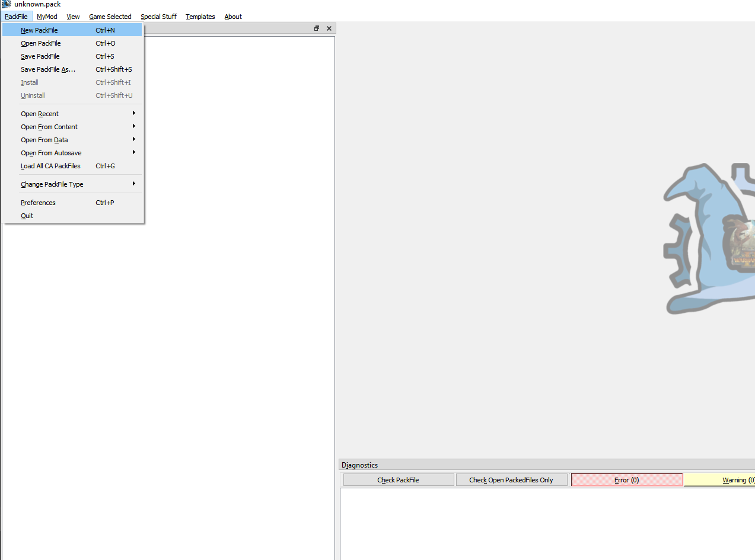This screenshot has height=560, width=755.
Task: Open the Game Selected menu
Action: click(110, 17)
